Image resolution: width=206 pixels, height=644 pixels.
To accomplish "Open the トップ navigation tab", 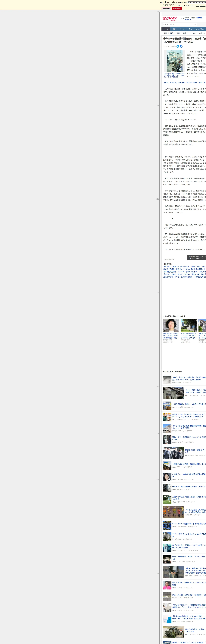I will coord(166,29).
